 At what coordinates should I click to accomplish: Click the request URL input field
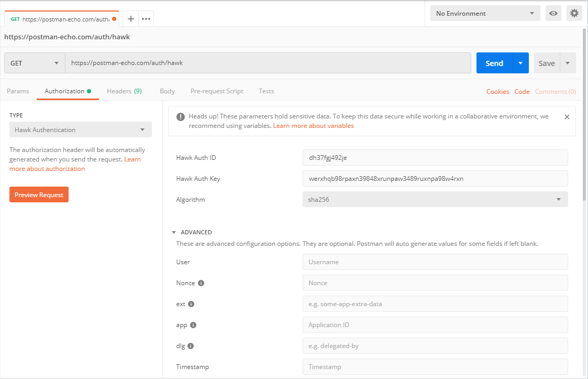(x=268, y=63)
